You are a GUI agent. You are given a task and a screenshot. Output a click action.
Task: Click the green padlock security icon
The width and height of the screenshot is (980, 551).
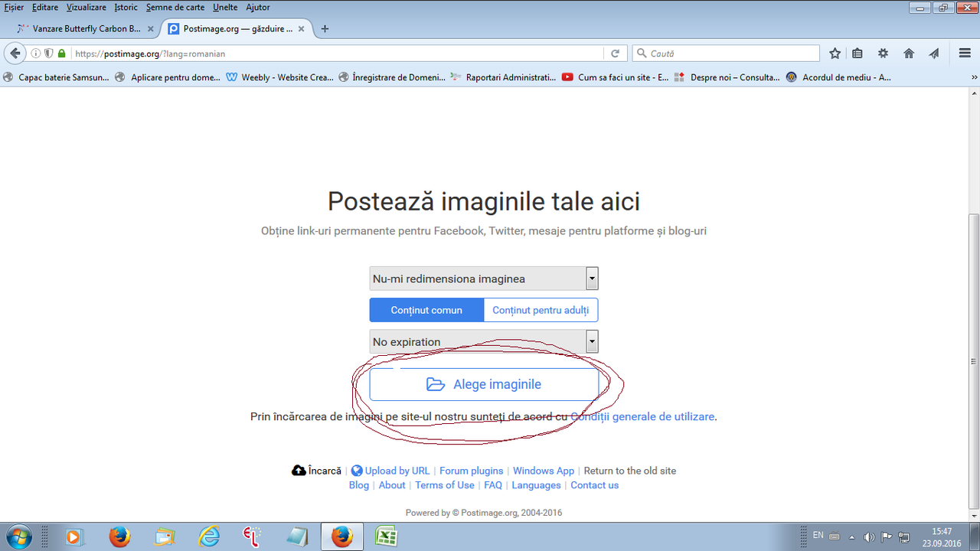(x=61, y=54)
